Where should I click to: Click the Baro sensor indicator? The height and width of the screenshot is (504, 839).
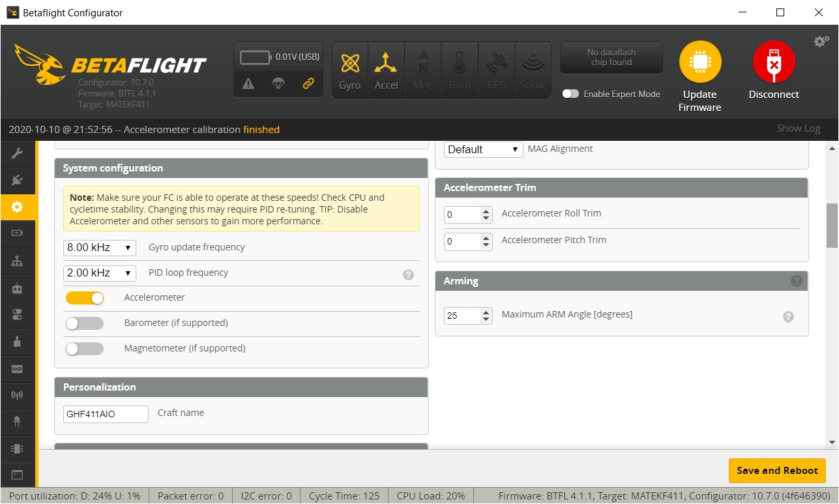(460, 70)
